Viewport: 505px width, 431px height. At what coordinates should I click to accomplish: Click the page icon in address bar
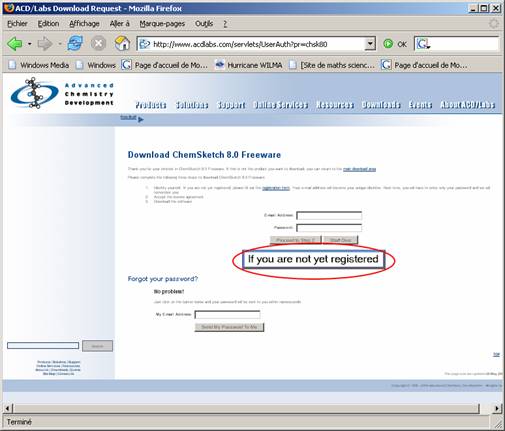pyautogui.click(x=144, y=44)
